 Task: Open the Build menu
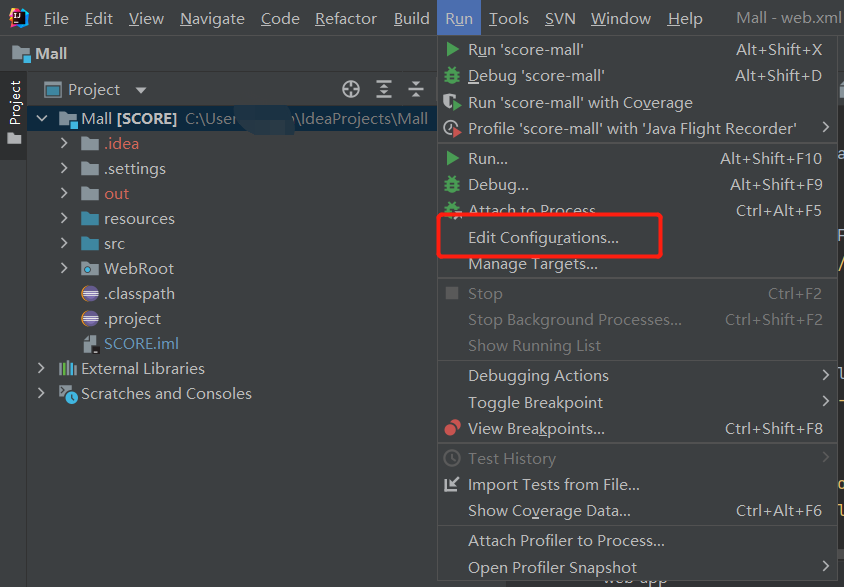click(411, 19)
